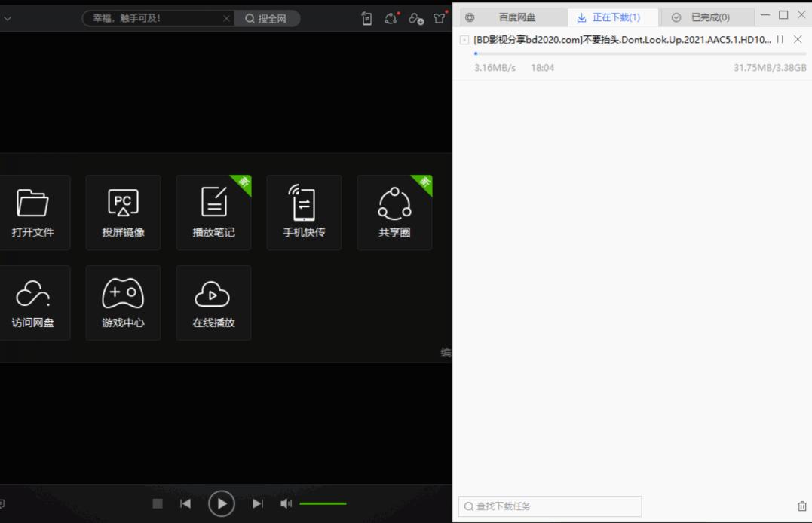Clear the search box with the X

(226, 18)
